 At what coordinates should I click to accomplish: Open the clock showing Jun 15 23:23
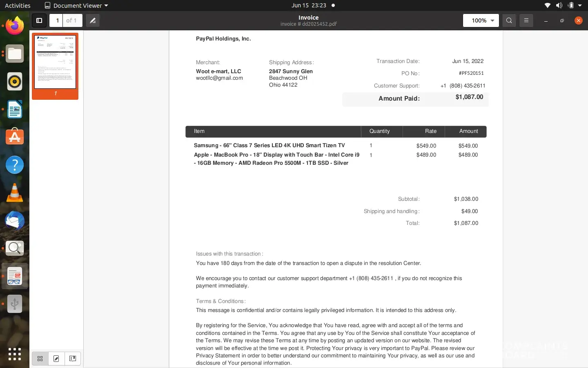tap(309, 5)
